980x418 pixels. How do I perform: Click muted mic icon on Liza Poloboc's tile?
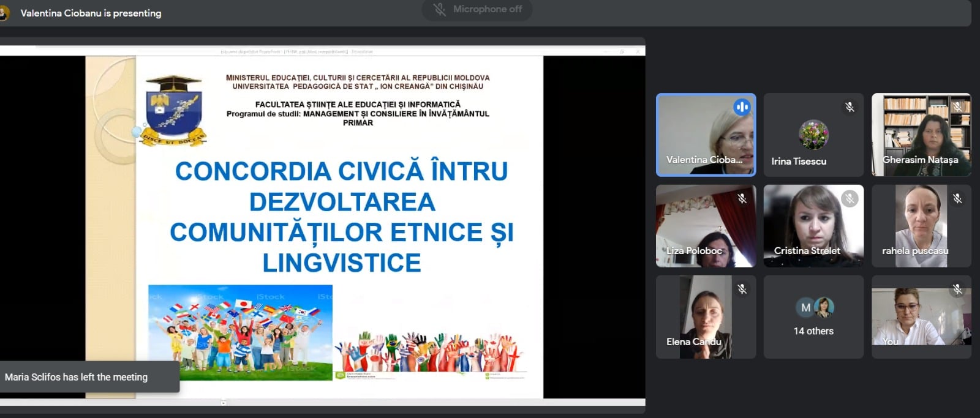pyautogui.click(x=742, y=199)
